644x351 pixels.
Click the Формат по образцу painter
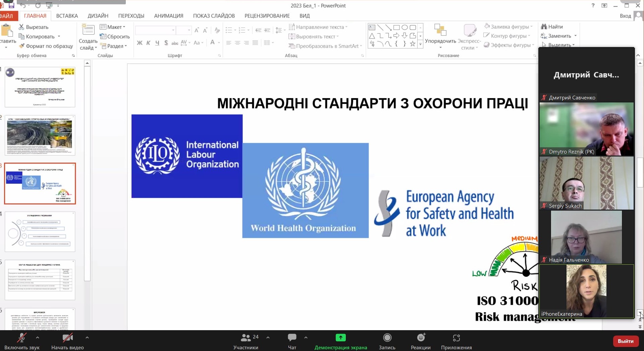pyautogui.click(x=46, y=46)
